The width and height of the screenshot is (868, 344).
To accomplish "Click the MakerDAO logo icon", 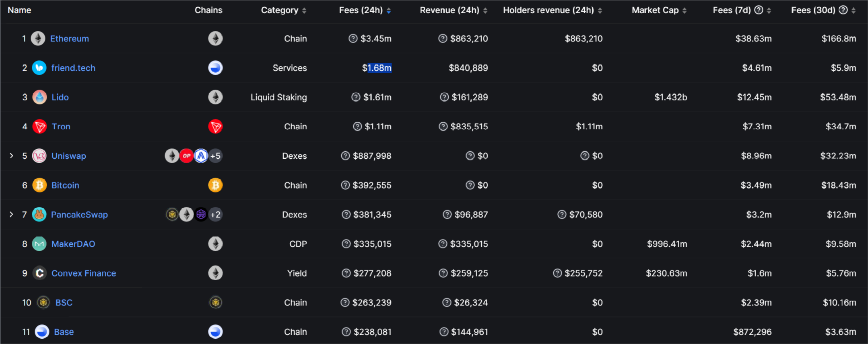I will [39, 244].
